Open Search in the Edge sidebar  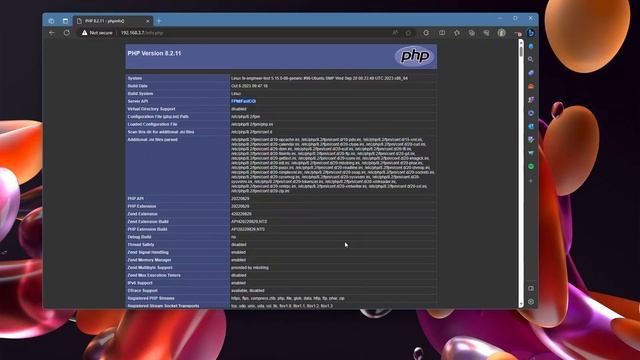tap(531, 60)
